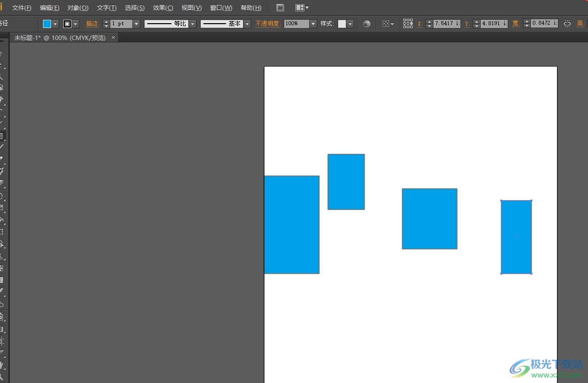Viewport: 588px width, 383px height.
Task: Close the 未标题-1 document tab
Action: coord(113,37)
